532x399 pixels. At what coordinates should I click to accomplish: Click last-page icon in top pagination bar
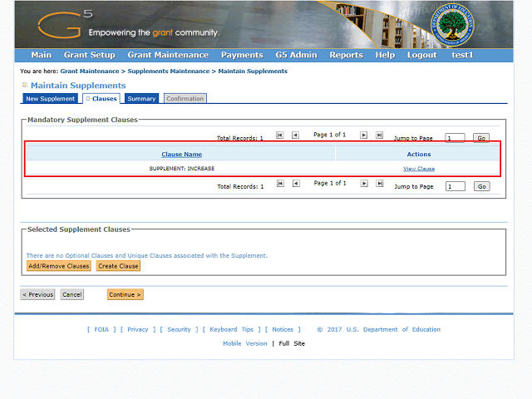coord(379,135)
